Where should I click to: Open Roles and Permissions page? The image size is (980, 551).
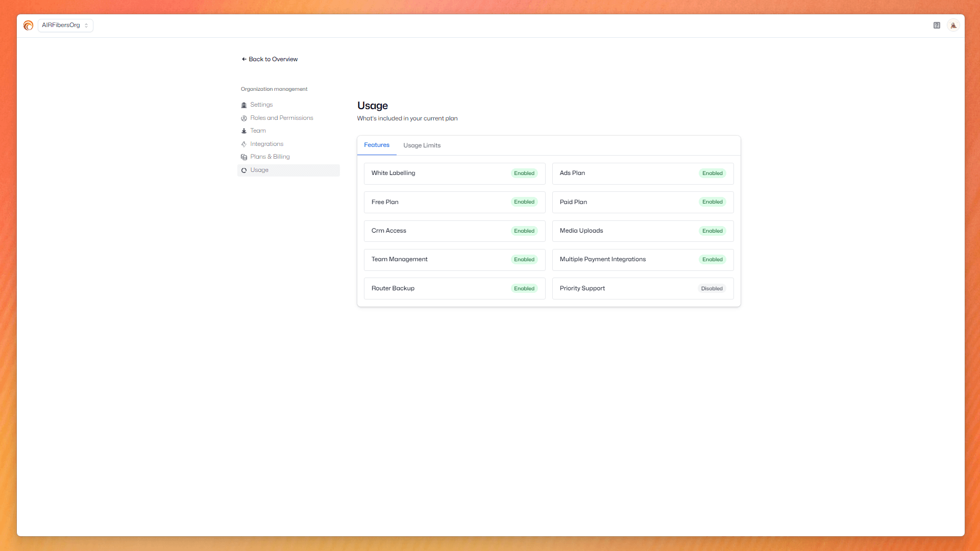281,118
